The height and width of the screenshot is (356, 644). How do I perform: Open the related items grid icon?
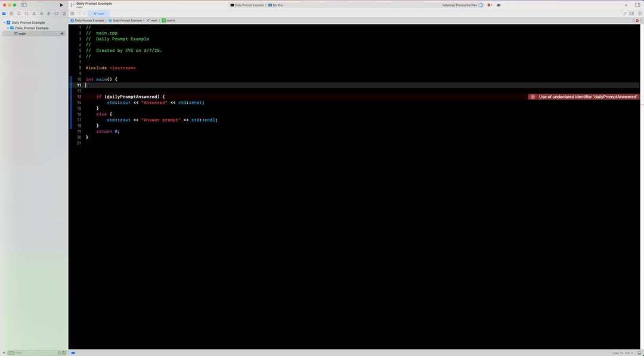tap(72, 13)
